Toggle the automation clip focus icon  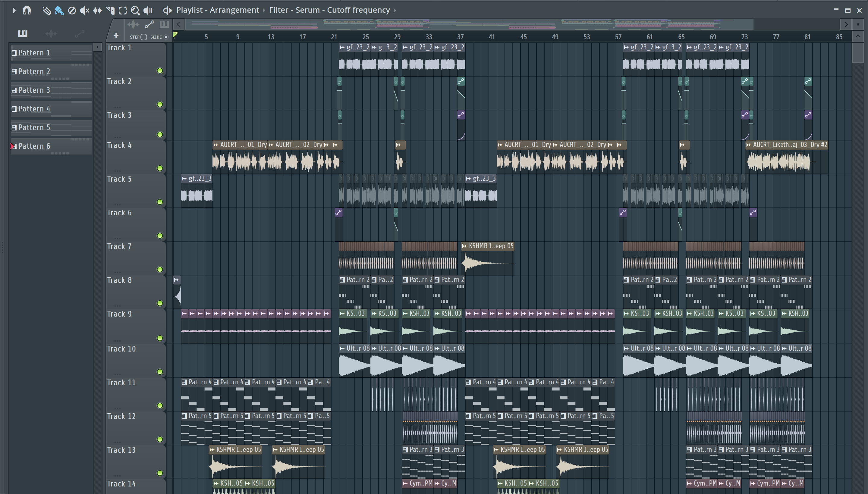(149, 24)
